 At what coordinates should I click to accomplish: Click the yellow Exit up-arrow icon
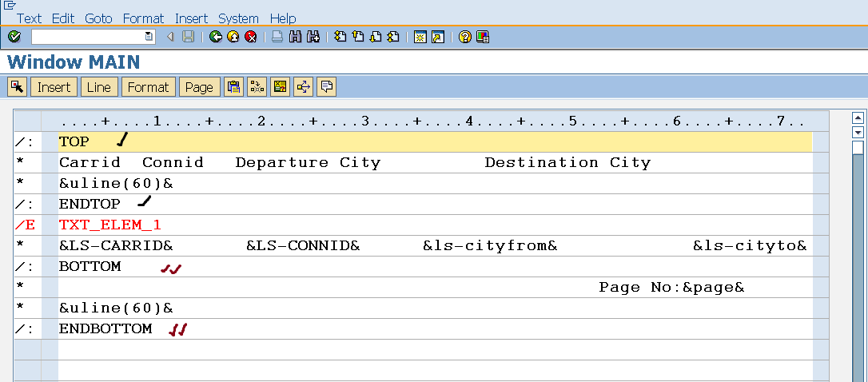[233, 37]
